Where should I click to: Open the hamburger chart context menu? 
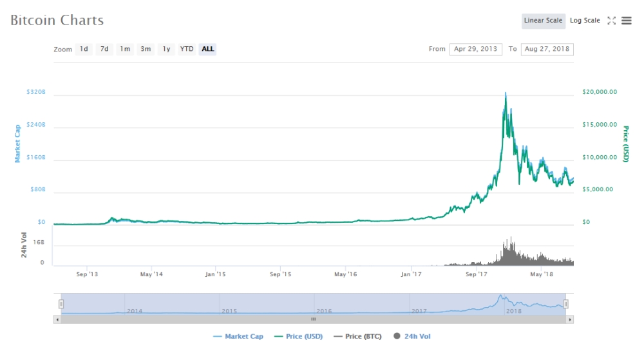click(x=627, y=21)
